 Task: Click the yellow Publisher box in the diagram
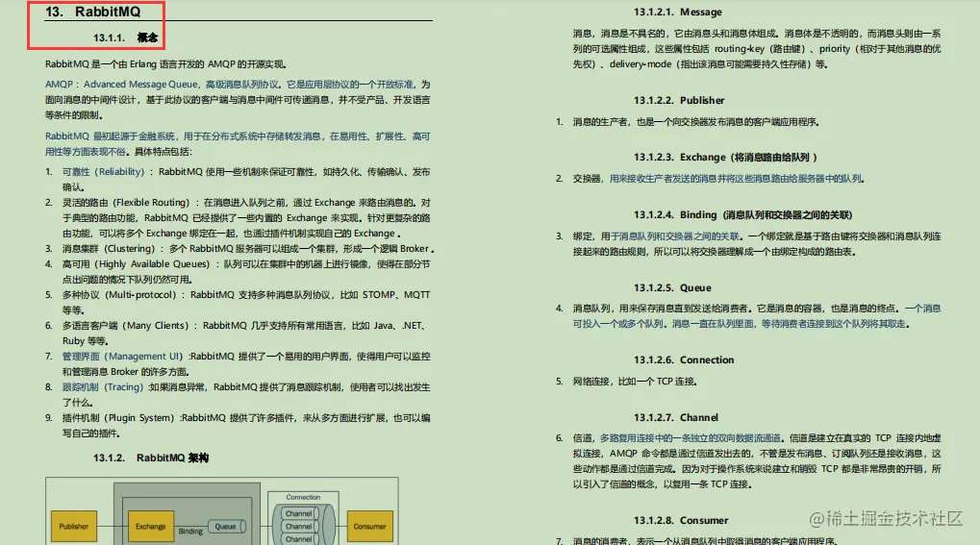pyautogui.click(x=74, y=526)
